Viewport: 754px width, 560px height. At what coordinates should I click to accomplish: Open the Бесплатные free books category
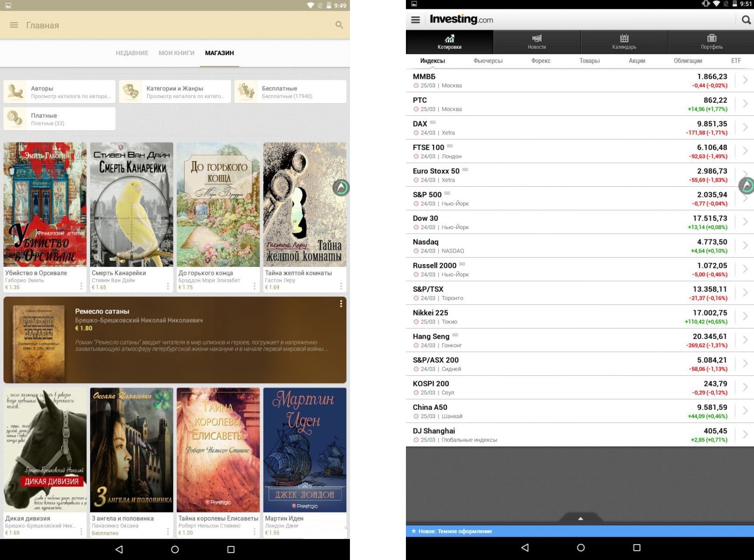(x=290, y=91)
